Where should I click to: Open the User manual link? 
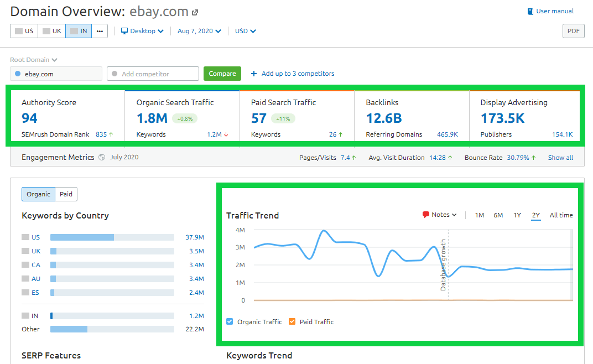[555, 12]
